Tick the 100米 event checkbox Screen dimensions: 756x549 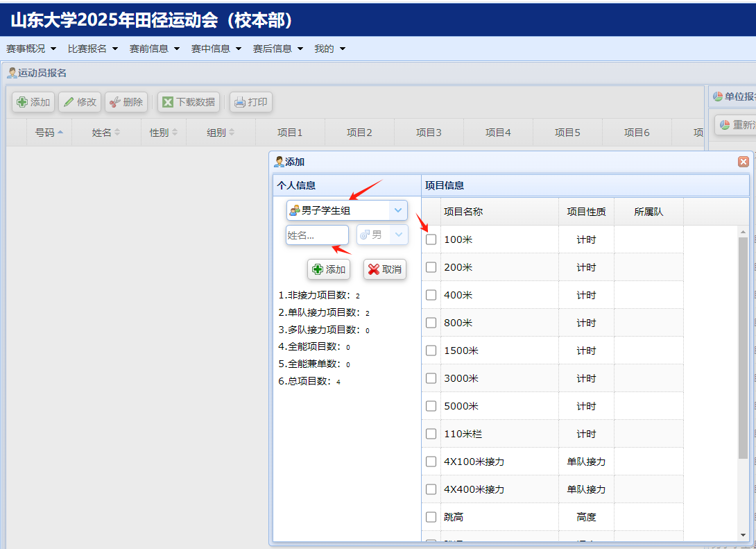click(x=431, y=239)
